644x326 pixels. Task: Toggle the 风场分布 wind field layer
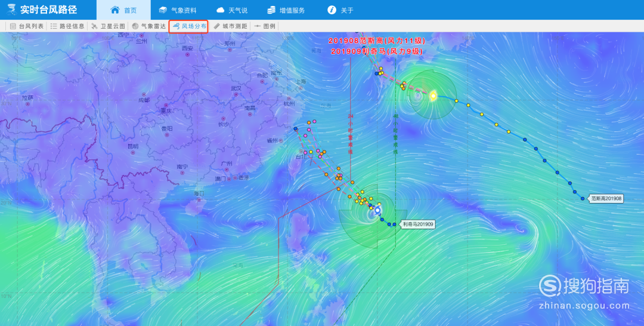pyautogui.click(x=190, y=26)
